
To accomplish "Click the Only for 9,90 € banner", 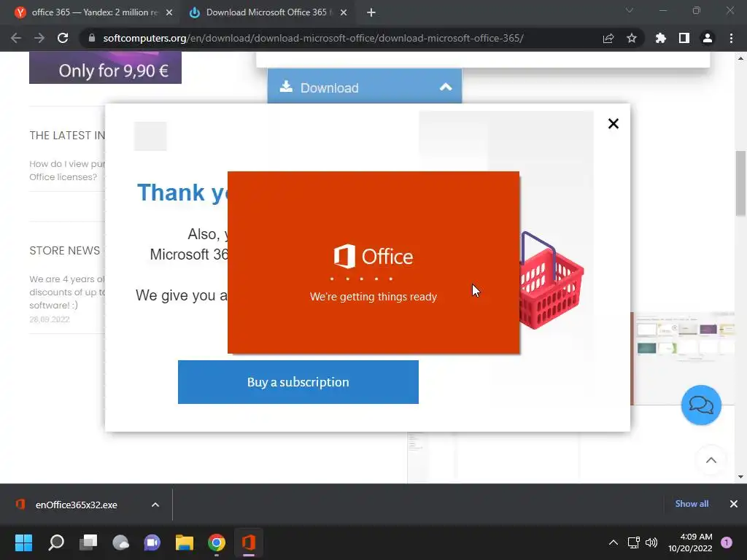I will coord(105,68).
